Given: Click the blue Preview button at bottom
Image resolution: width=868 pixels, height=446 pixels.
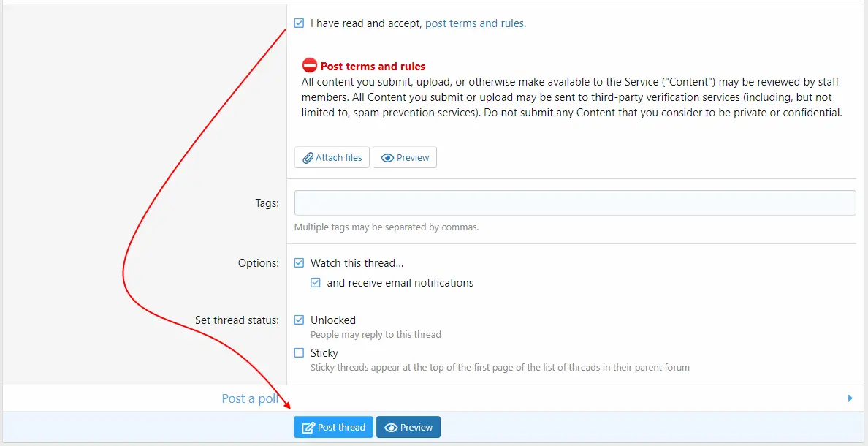Looking at the screenshot, I should [408, 427].
